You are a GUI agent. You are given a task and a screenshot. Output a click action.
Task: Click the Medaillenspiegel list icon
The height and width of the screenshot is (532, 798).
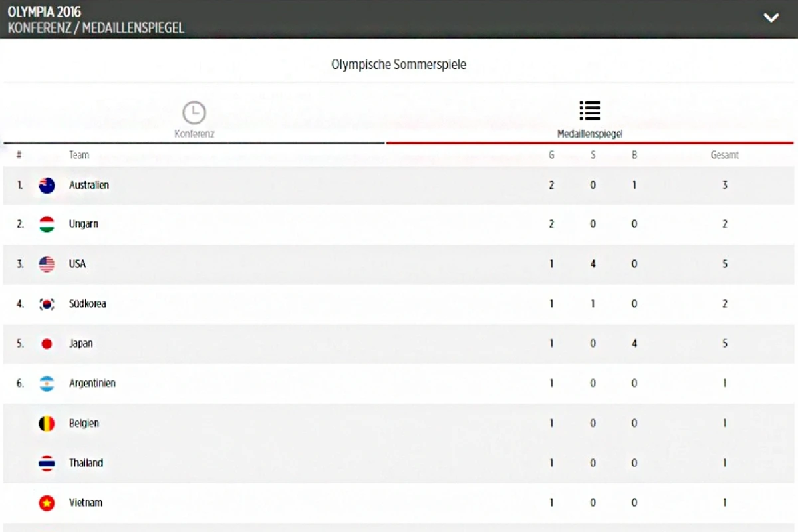click(590, 110)
